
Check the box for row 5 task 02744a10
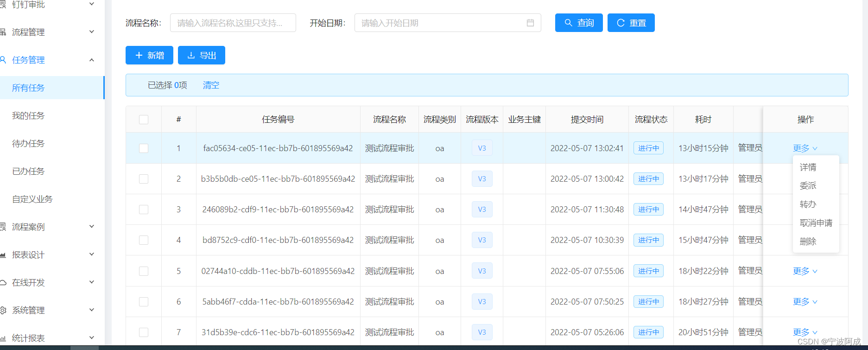click(144, 271)
